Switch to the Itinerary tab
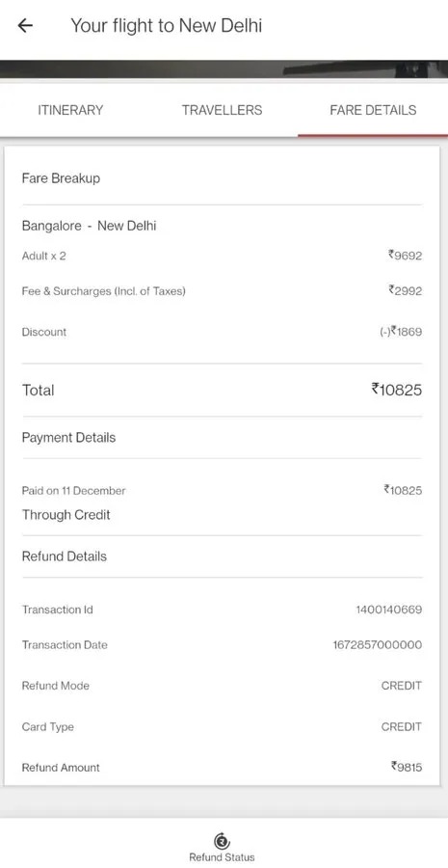This screenshot has width=448, height=868. pyautogui.click(x=70, y=110)
